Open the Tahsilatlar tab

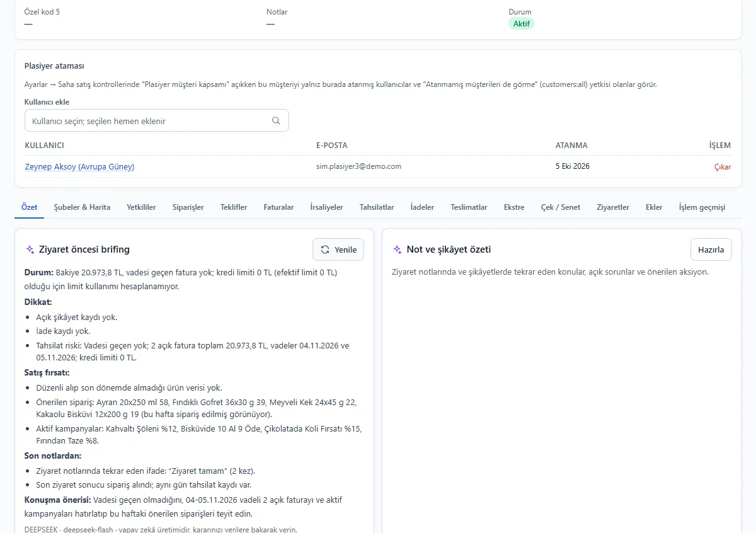click(377, 207)
